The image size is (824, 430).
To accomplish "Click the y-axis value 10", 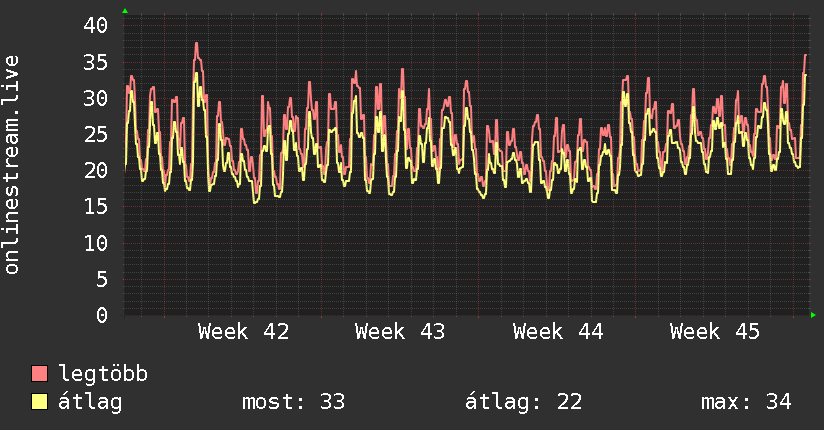I will (x=95, y=243).
